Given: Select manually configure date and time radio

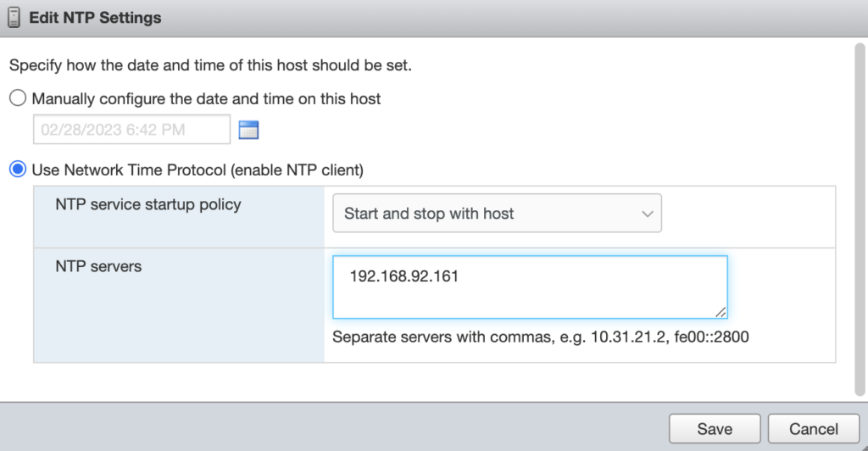Looking at the screenshot, I should coord(18,98).
